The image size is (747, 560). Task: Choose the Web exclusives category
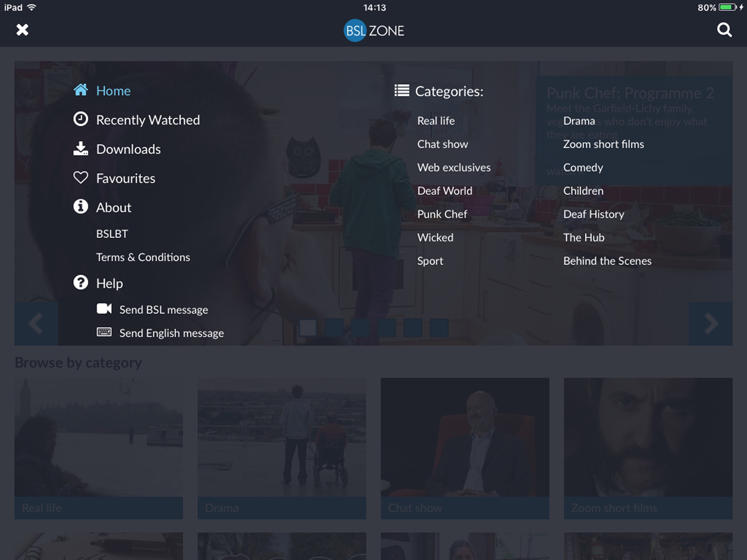(x=454, y=168)
